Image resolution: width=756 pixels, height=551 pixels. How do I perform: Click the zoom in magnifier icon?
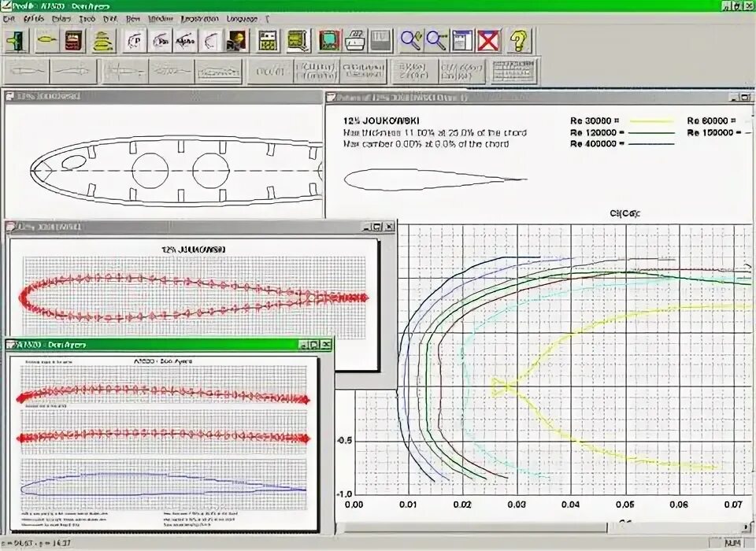411,40
